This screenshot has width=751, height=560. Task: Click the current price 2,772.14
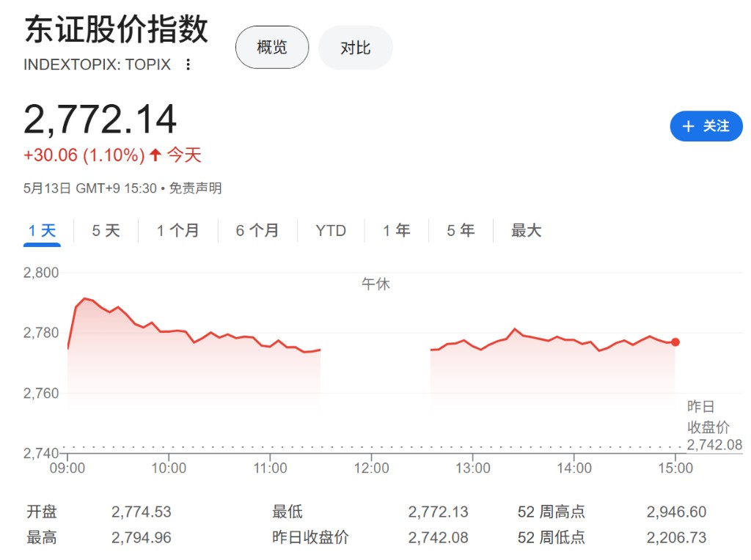point(100,119)
